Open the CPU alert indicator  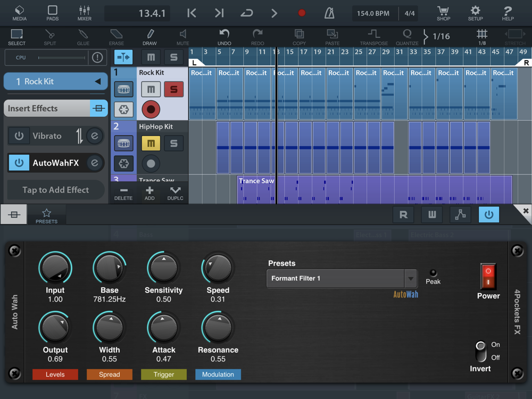click(97, 57)
